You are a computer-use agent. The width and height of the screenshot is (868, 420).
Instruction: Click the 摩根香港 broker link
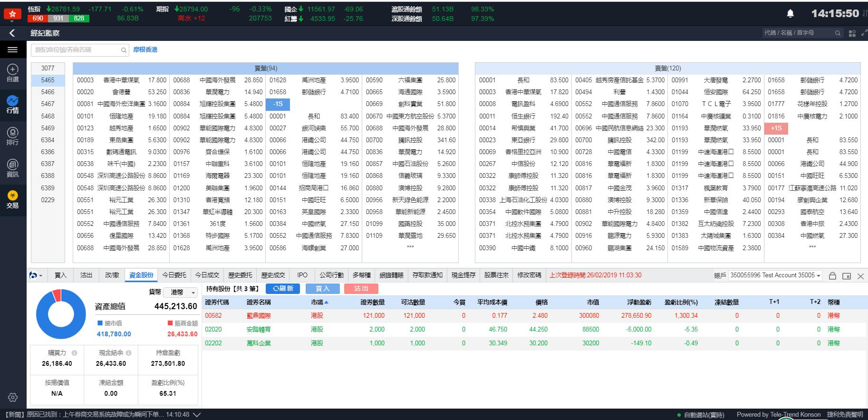pyautogui.click(x=145, y=49)
